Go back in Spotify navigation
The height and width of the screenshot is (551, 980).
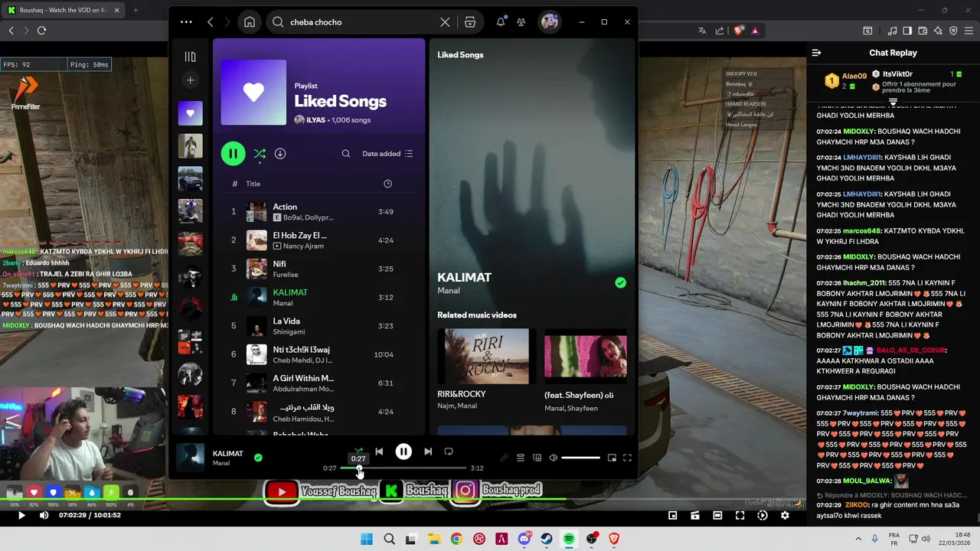[211, 22]
